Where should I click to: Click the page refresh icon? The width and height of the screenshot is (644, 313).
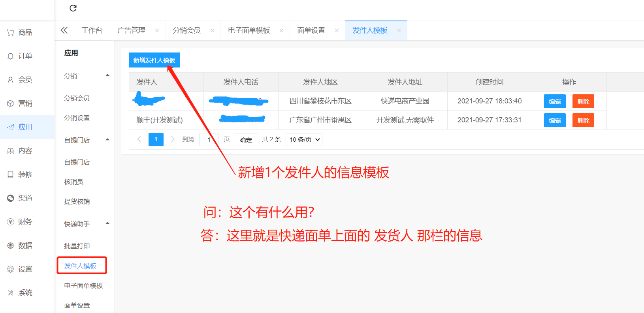click(73, 8)
